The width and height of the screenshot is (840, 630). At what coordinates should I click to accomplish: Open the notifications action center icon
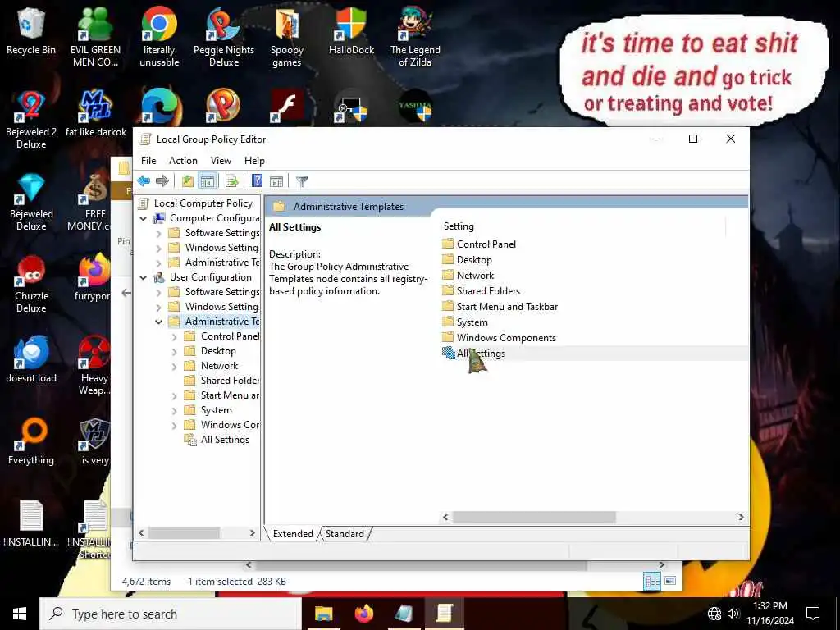813,614
